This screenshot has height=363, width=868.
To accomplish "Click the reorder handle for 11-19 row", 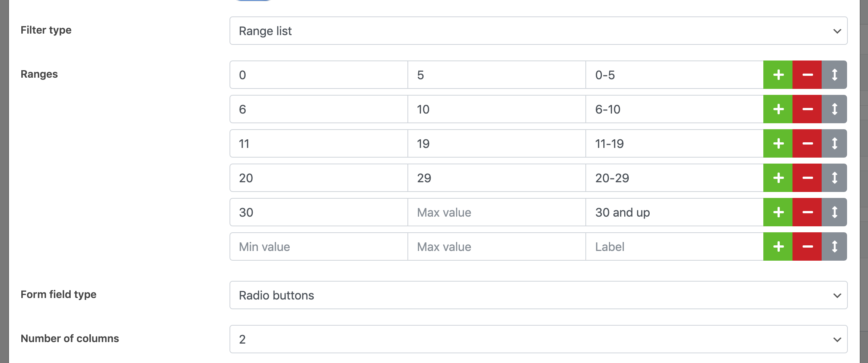I will coord(834,143).
